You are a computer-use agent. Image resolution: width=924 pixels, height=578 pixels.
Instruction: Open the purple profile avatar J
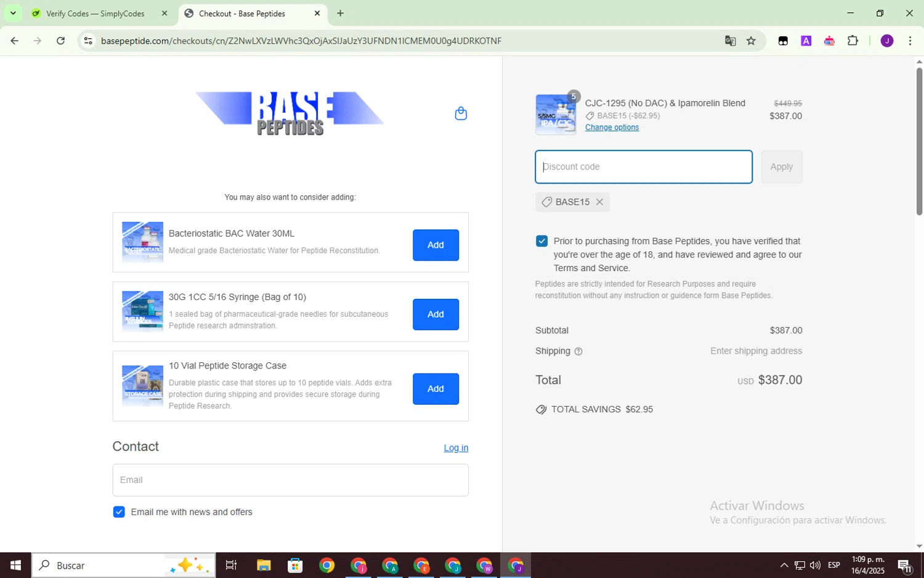[887, 41]
